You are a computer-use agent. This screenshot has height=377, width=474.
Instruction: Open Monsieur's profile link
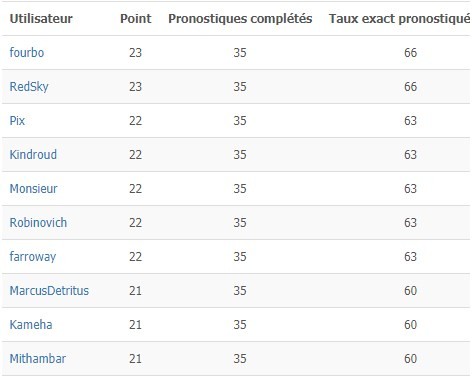click(33, 189)
